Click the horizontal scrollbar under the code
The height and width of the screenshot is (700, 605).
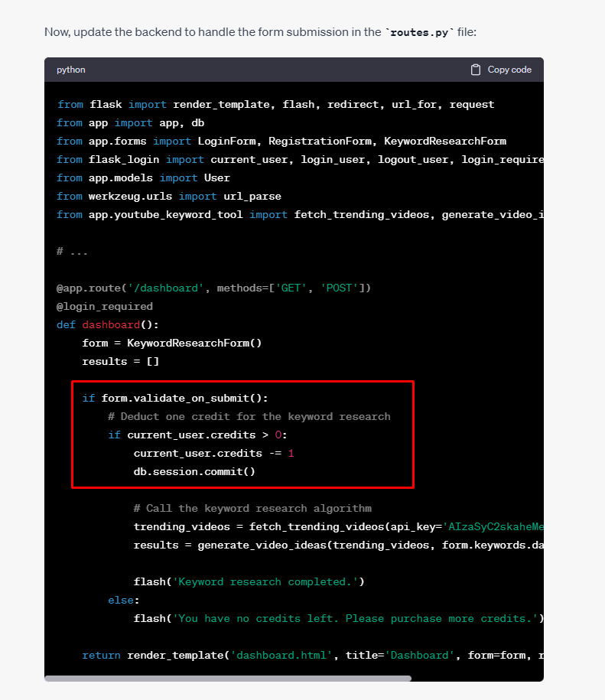[228, 678]
